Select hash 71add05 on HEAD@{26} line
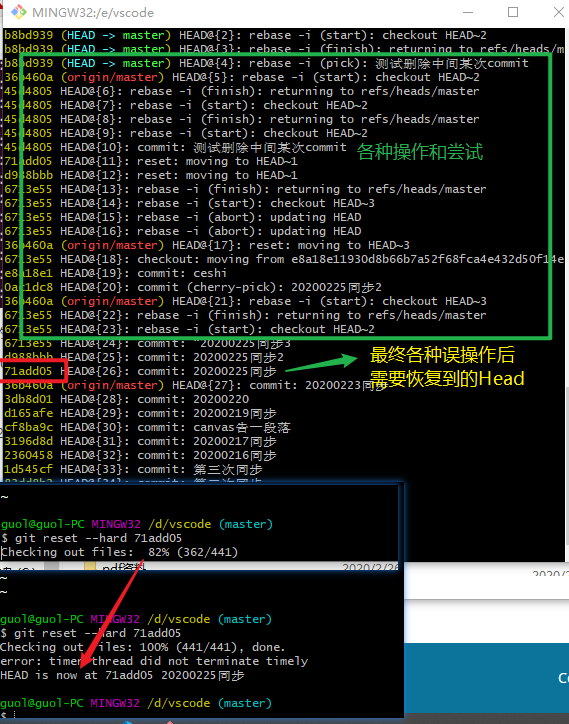 click(x=28, y=371)
